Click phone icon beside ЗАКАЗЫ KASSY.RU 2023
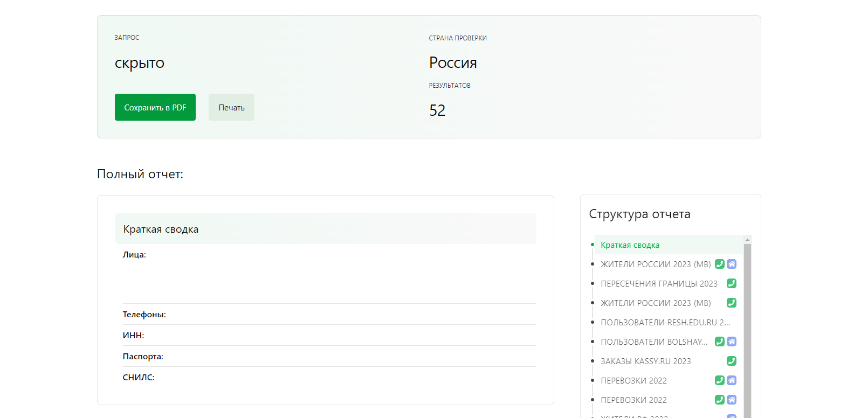The height and width of the screenshot is (418, 868). pos(732,361)
